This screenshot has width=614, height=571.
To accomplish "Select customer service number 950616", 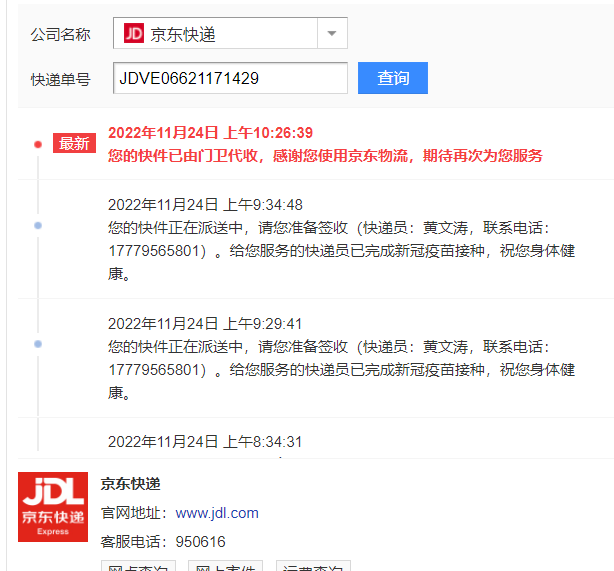I will click(x=200, y=542).
